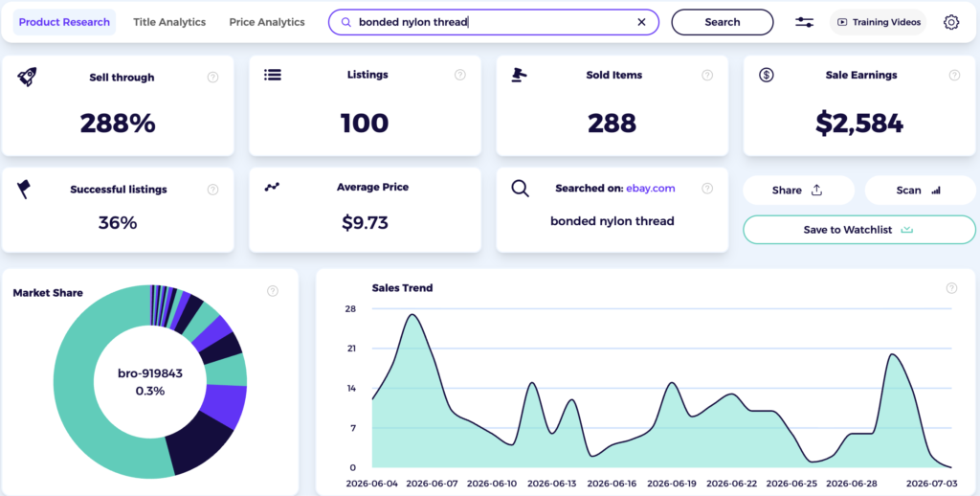Click the Share button
Screen dimensions: 980x496
coord(798,191)
